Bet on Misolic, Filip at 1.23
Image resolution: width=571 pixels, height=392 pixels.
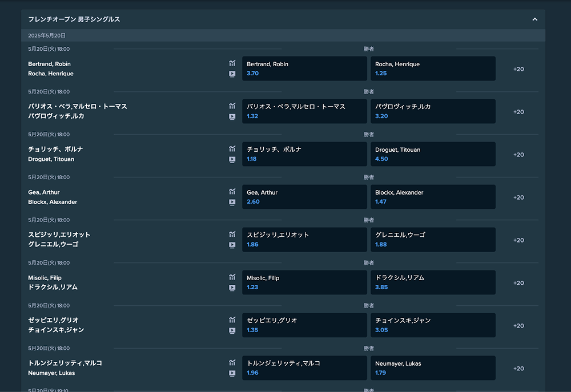point(304,282)
